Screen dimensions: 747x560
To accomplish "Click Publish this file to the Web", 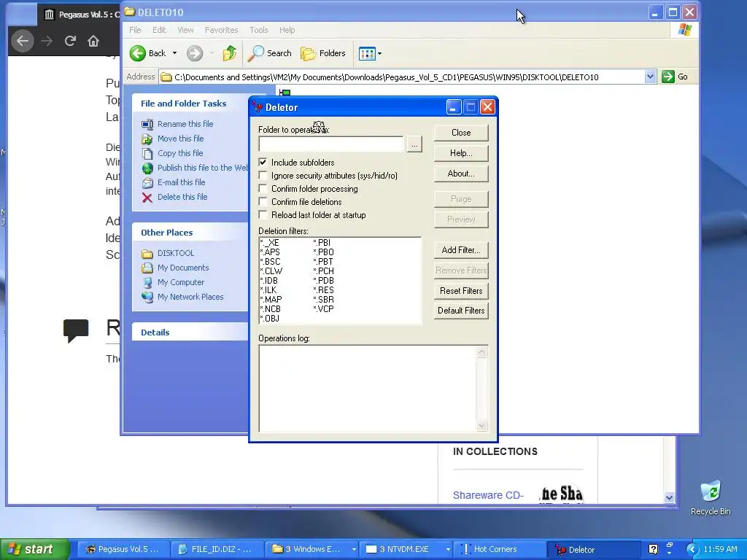I will coord(203,168).
